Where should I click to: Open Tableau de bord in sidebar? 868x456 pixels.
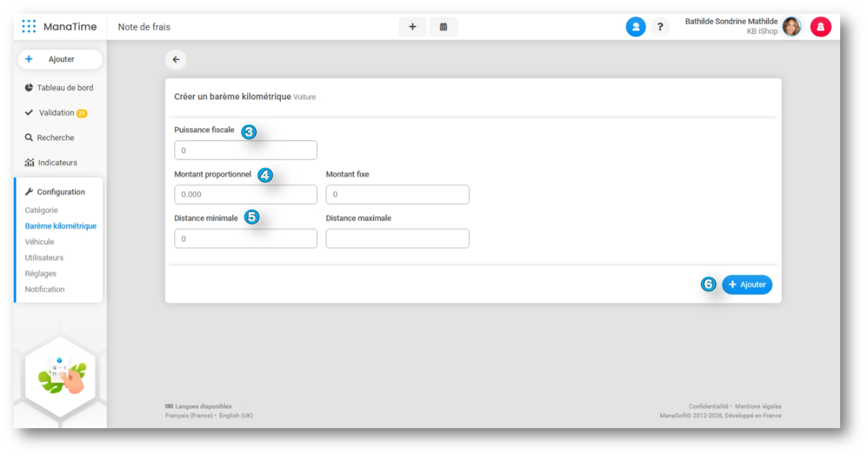pos(64,88)
